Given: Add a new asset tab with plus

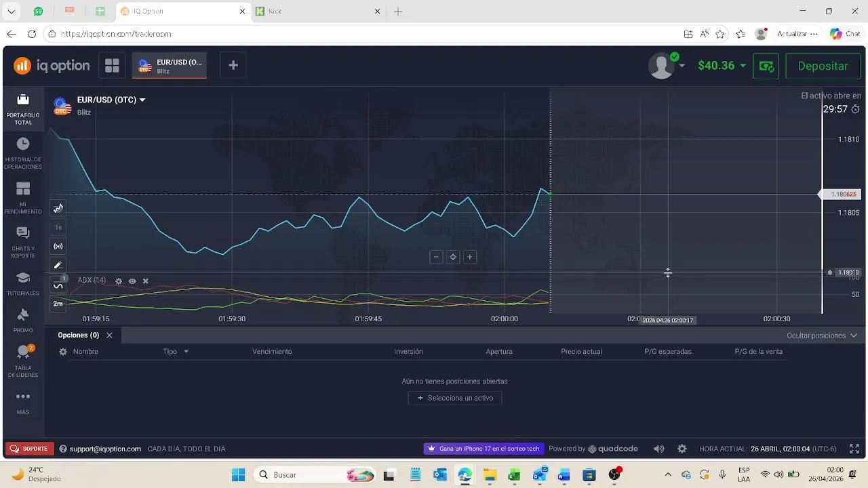Looking at the screenshot, I should 233,65.
